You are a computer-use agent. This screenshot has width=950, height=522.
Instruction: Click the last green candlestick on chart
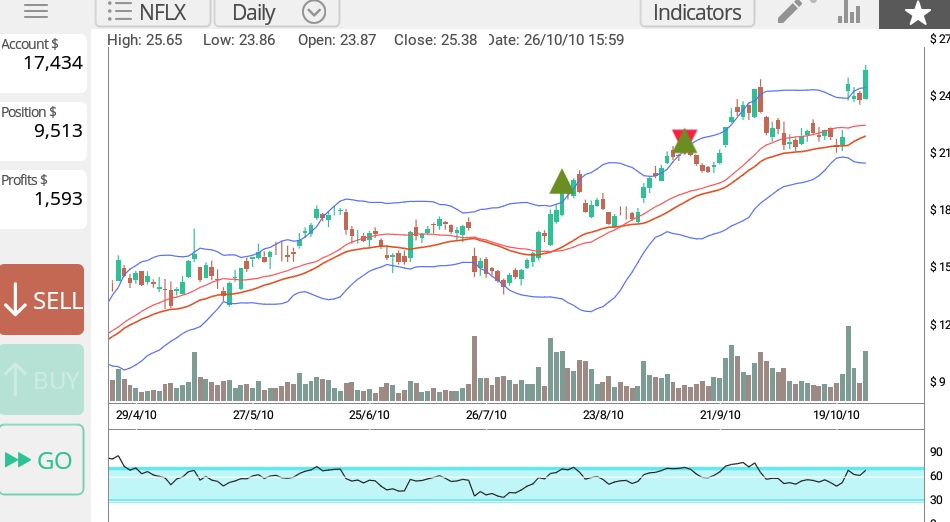pyautogui.click(x=865, y=84)
